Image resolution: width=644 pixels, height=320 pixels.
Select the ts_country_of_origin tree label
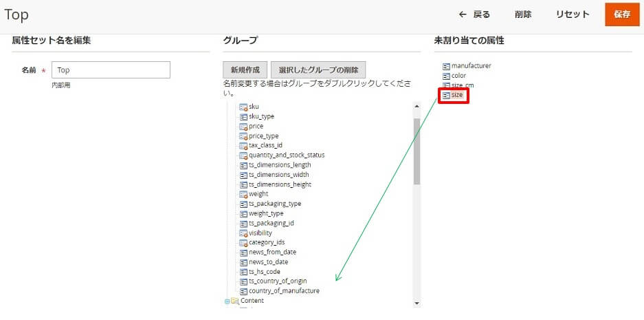[278, 281]
